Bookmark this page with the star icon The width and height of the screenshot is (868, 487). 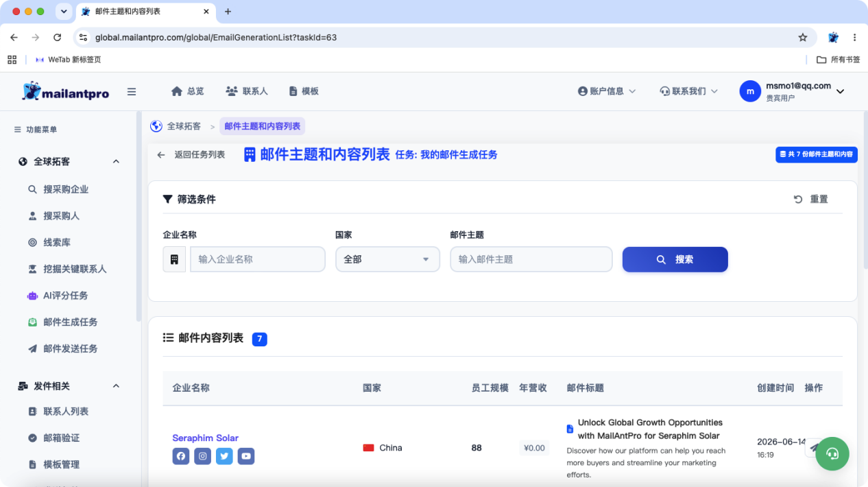click(x=803, y=38)
